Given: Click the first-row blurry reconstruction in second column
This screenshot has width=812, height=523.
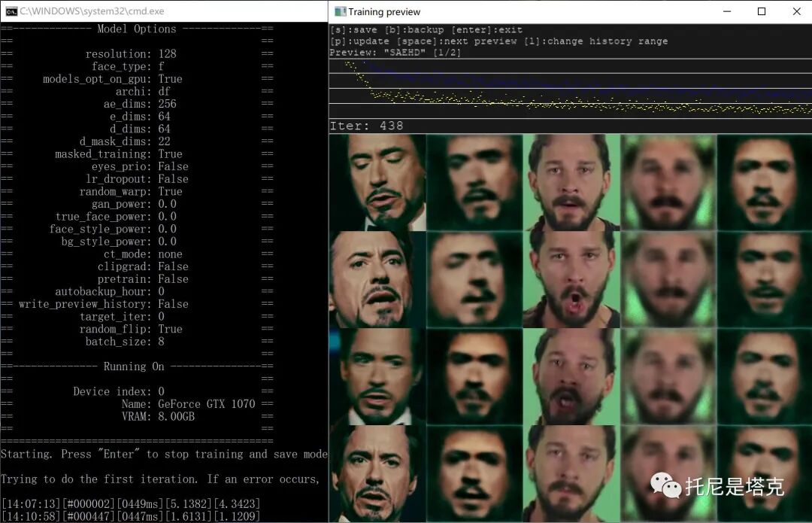Looking at the screenshot, I should (474, 182).
